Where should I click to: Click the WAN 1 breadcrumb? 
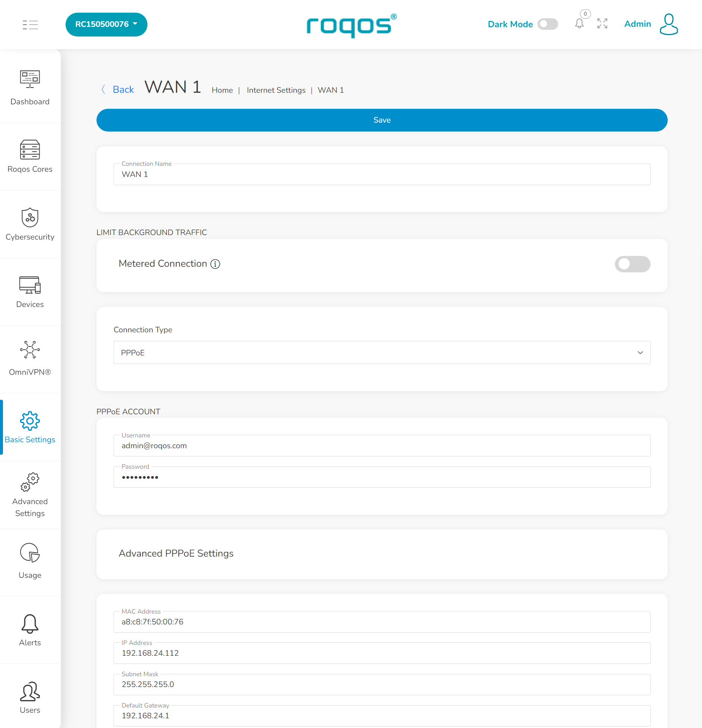(x=331, y=90)
